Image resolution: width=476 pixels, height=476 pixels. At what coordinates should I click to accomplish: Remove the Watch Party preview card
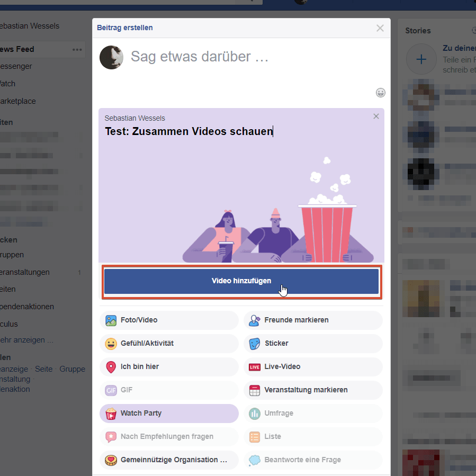[376, 116]
